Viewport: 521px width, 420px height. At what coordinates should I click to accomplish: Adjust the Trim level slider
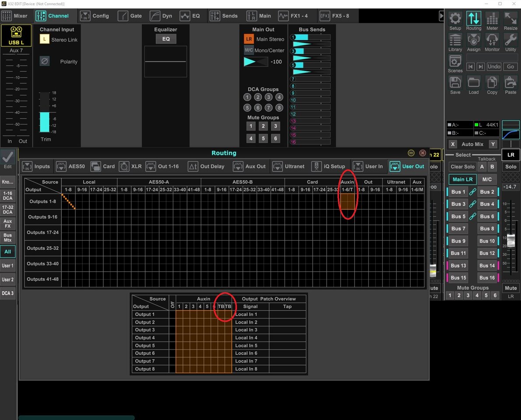(x=45, y=112)
